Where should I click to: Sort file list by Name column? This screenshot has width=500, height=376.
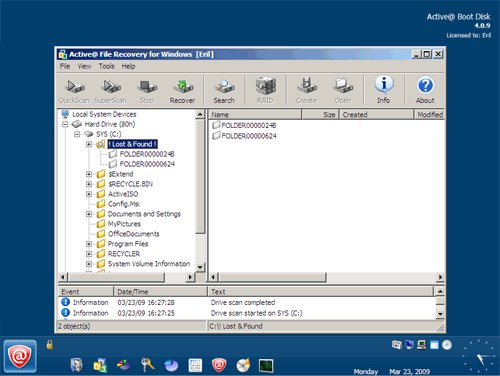255,115
